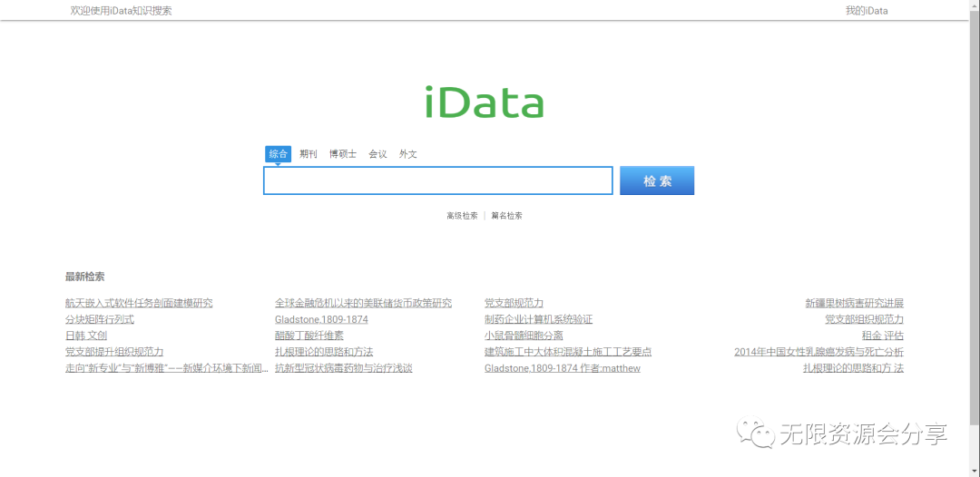Click 欢迎使用iData知识搜索 header text
Viewport: 980px width, 477px height.
122,11
